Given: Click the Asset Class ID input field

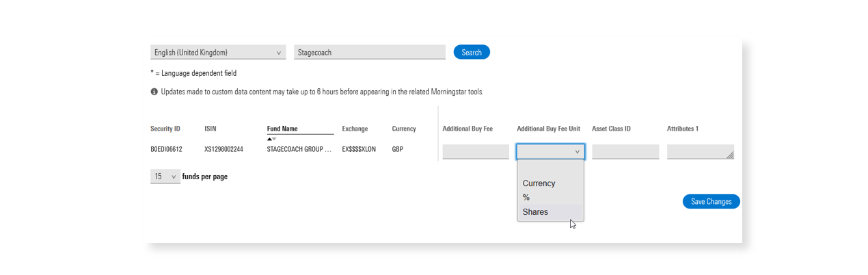Looking at the screenshot, I should click(x=625, y=152).
